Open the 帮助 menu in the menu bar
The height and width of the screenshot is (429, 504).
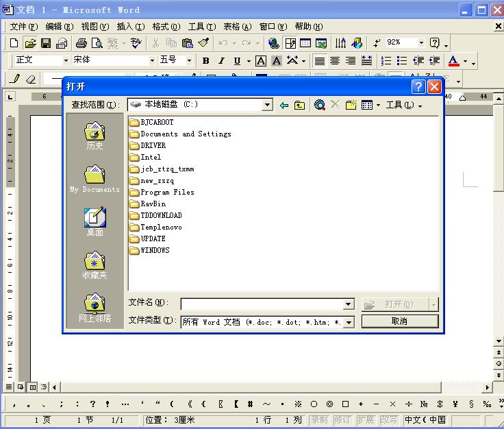click(x=308, y=27)
